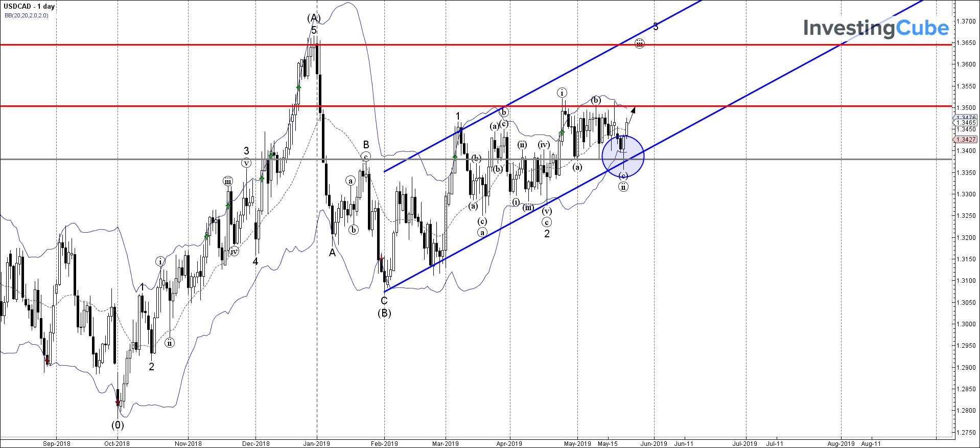Click the 1.3100 price axis label
Image resolution: width=980 pixels, height=448 pixels.
coord(966,281)
